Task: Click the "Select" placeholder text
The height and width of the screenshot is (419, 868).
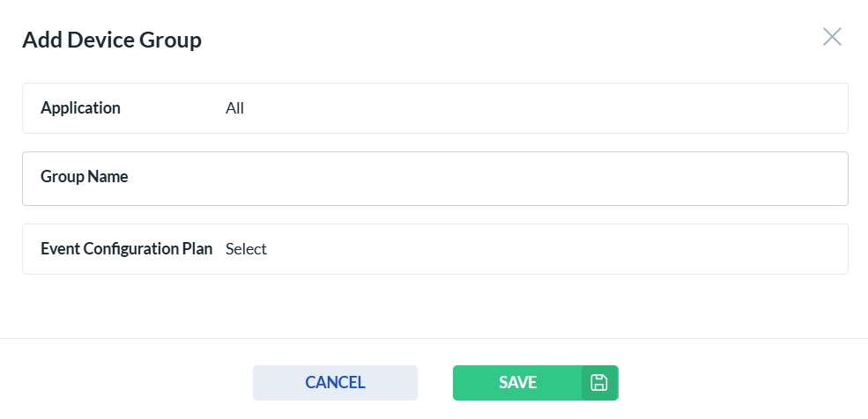Action: point(246,249)
